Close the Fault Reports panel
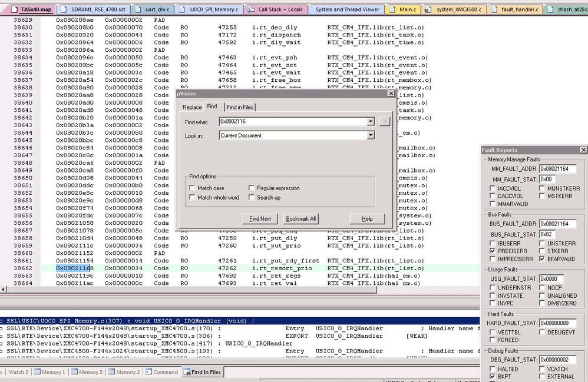This screenshot has height=382, width=588. [x=583, y=150]
